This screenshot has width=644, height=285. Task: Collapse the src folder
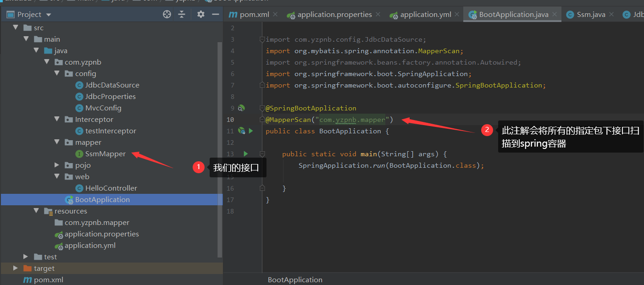click(x=16, y=27)
